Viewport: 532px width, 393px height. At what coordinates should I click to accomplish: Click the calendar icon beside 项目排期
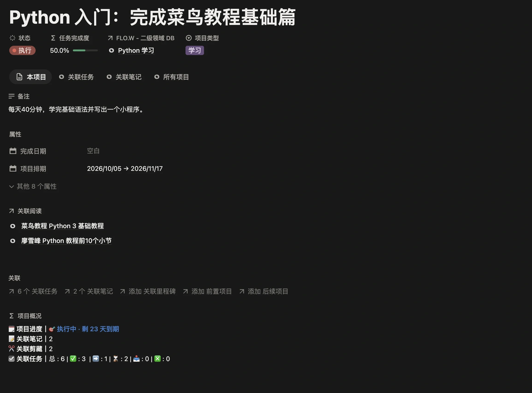click(x=13, y=169)
